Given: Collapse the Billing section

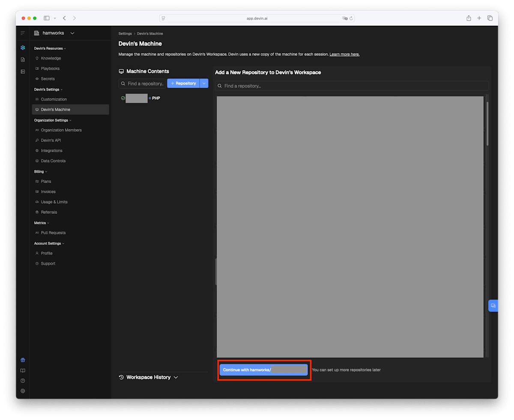Looking at the screenshot, I should click(x=41, y=172).
